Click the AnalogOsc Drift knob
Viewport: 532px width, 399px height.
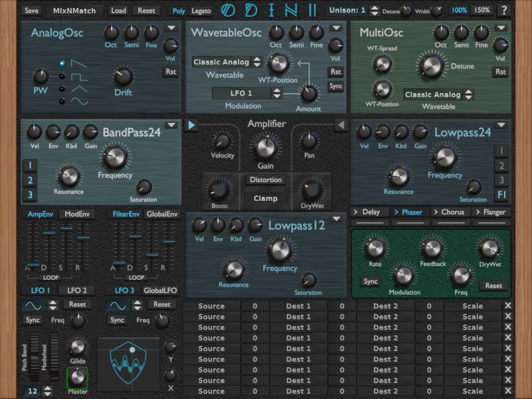pos(123,76)
